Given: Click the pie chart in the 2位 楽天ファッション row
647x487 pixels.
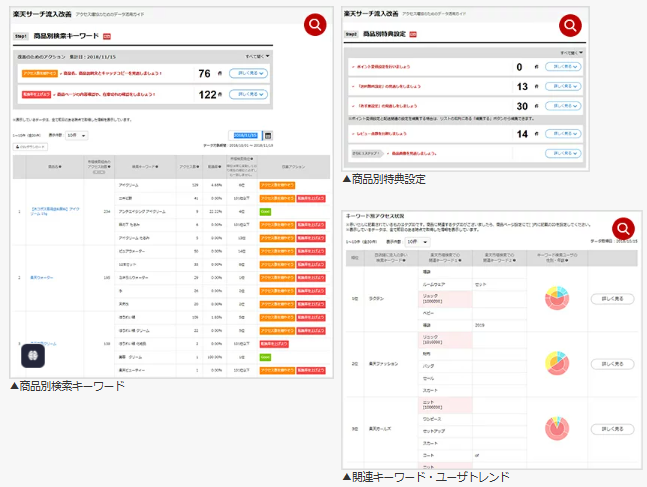Looking at the screenshot, I should pos(557,363).
